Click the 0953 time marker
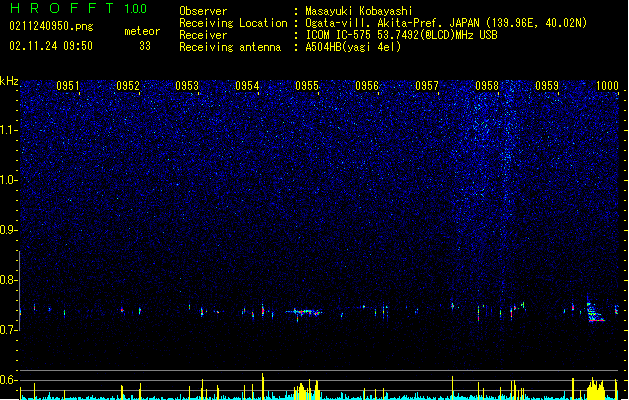 (187, 86)
